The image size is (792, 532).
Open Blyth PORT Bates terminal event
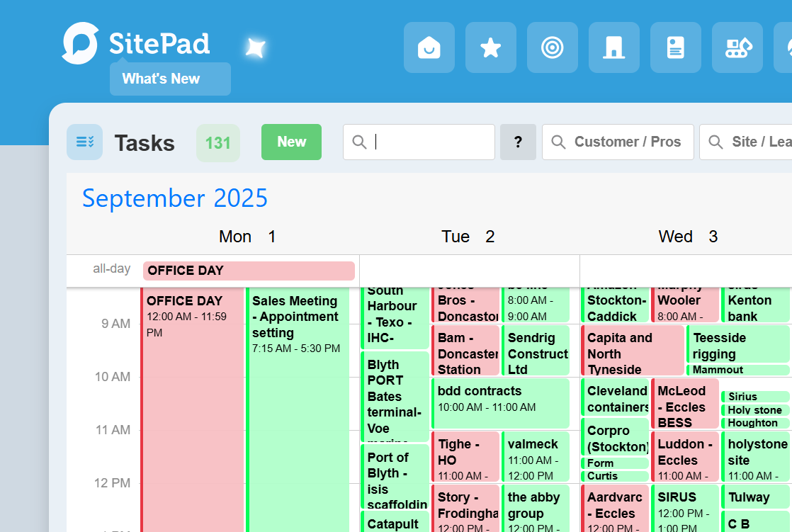[x=395, y=397]
